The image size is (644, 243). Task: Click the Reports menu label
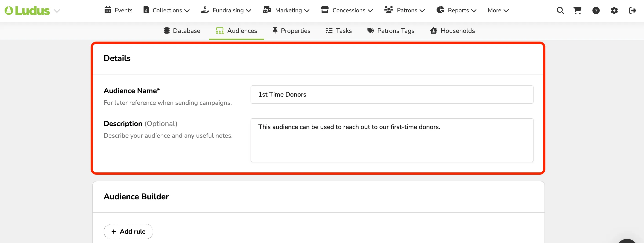point(458,10)
